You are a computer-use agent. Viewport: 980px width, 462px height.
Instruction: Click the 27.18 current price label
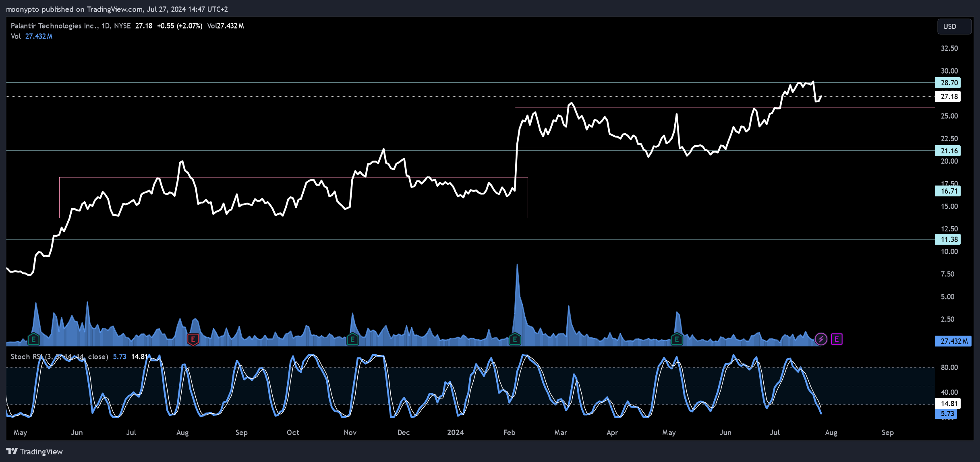point(948,97)
